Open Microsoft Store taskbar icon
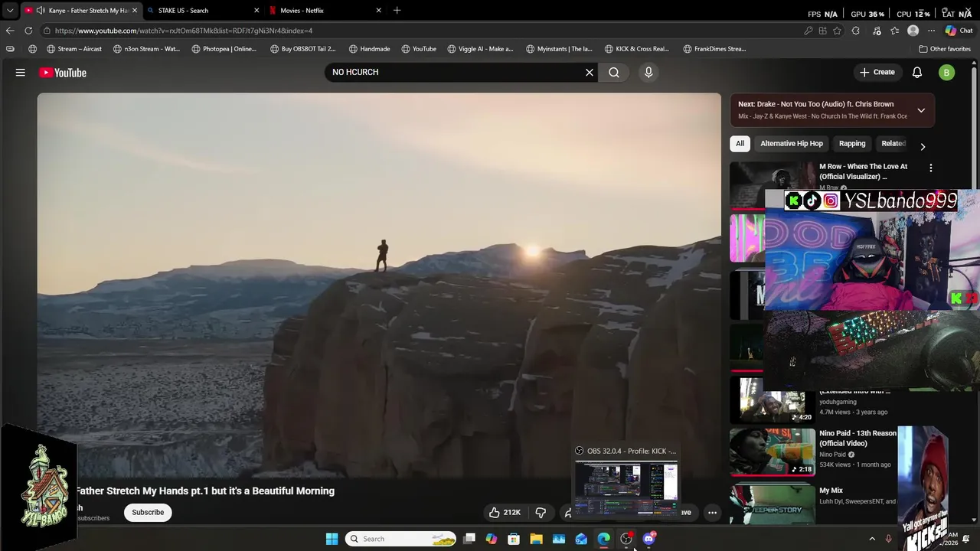The width and height of the screenshot is (980, 551). click(x=514, y=539)
